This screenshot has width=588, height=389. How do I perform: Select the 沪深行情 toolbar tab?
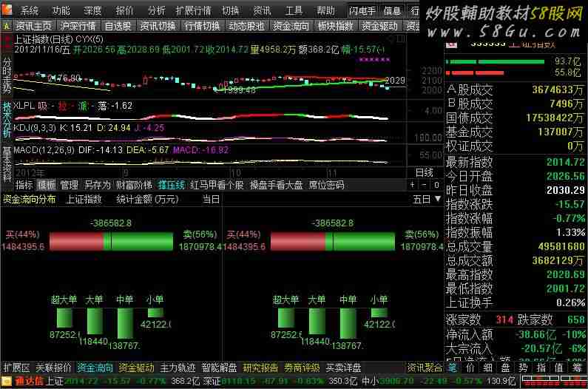(x=78, y=27)
